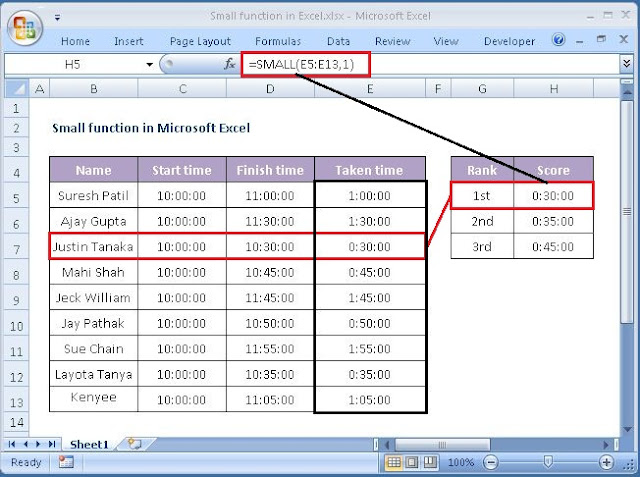Open the Review ribbon tab
640x477 pixels.
(393, 41)
